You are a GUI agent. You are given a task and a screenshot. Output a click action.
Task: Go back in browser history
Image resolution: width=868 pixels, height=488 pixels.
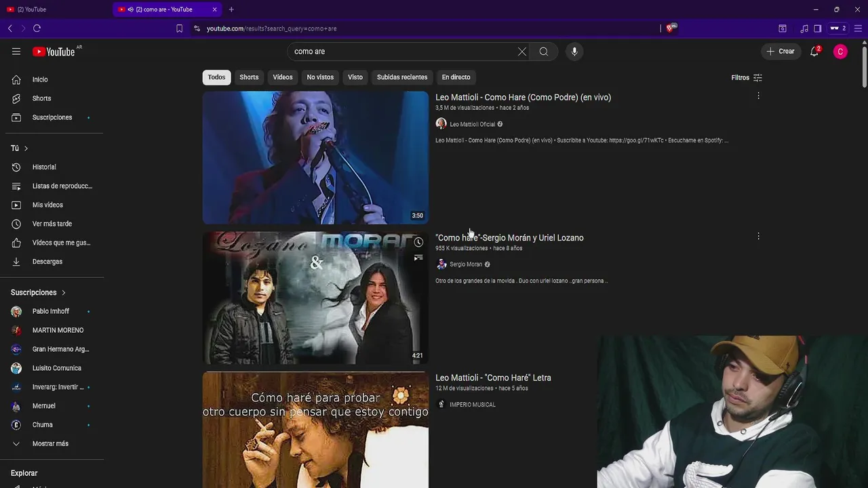pyautogui.click(x=10, y=28)
